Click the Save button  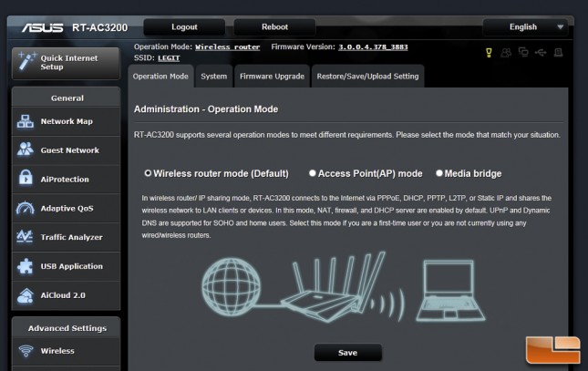point(347,353)
